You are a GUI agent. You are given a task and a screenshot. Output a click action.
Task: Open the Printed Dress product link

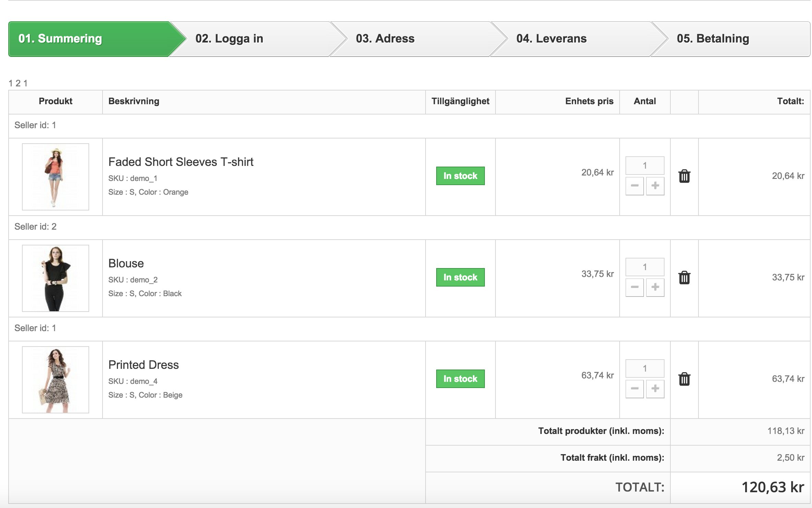[x=143, y=365]
